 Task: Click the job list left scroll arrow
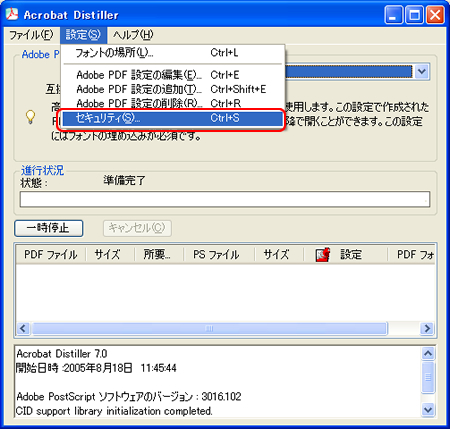tap(23, 329)
